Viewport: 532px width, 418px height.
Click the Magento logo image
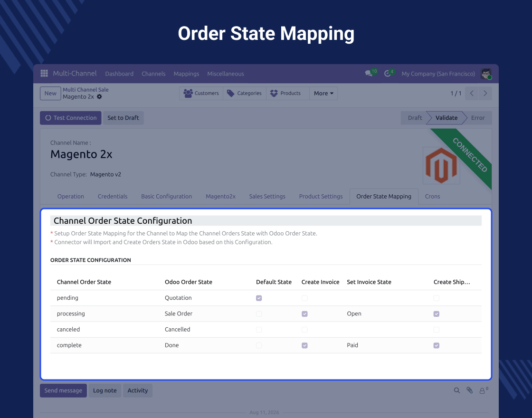441,165
